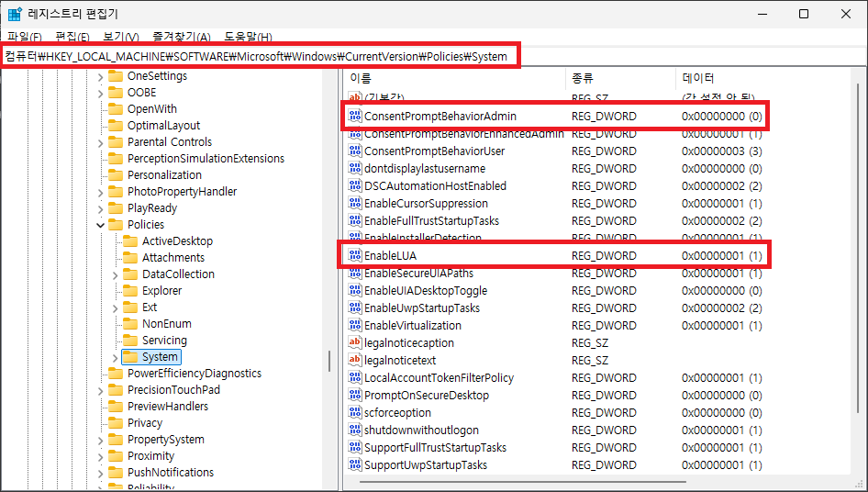Select the PowerEfficiencyDiagnostics key
The width and height of the screenshot is (868, 492).
(195, 374)
